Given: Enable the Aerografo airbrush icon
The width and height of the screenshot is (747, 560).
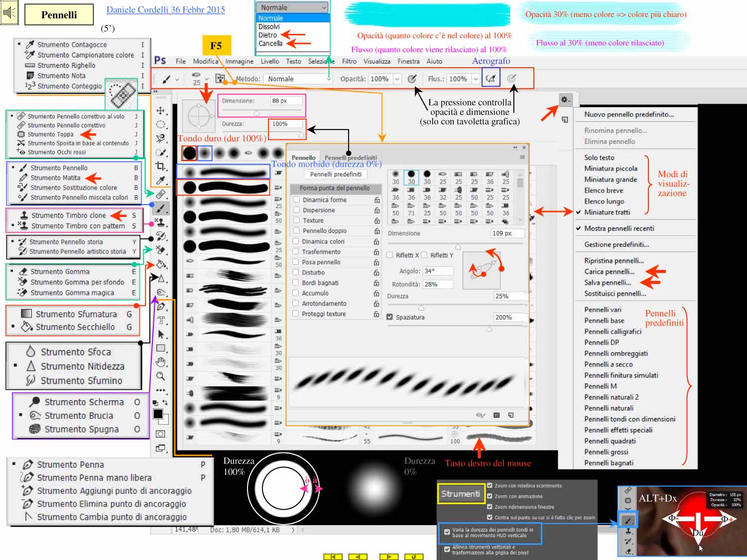Looking at the screenshot, I should pyautogui.click(x=491, y=79).
